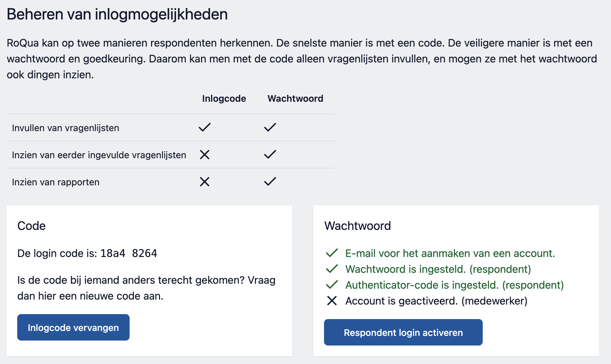Click the Wachtwoord column header
The image size is (611, 364).
[295, 98]
